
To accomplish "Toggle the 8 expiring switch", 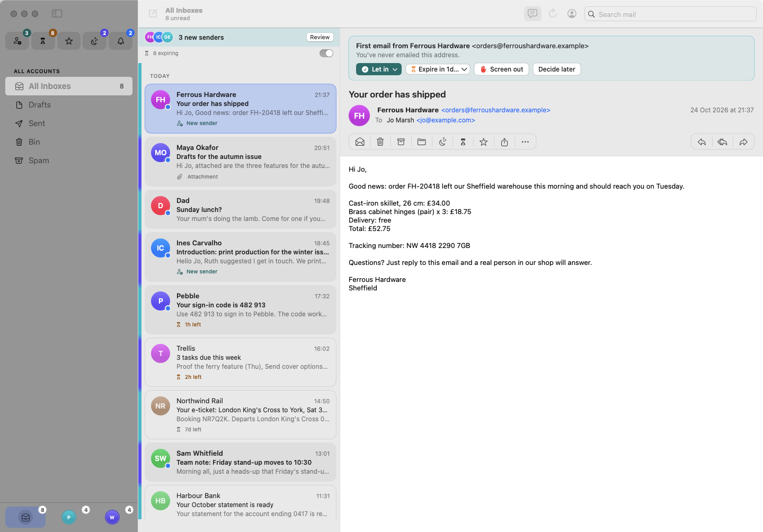I will pyautogui.click(x=326, y=53).
